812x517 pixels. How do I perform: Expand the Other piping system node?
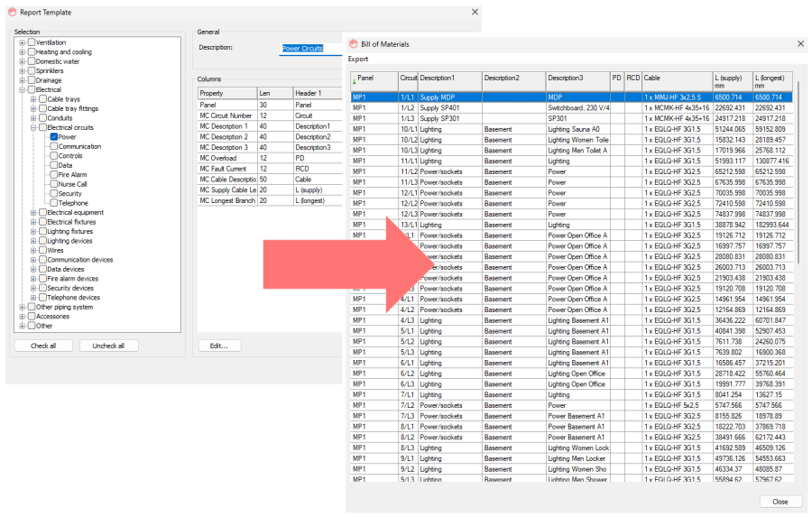23,307
